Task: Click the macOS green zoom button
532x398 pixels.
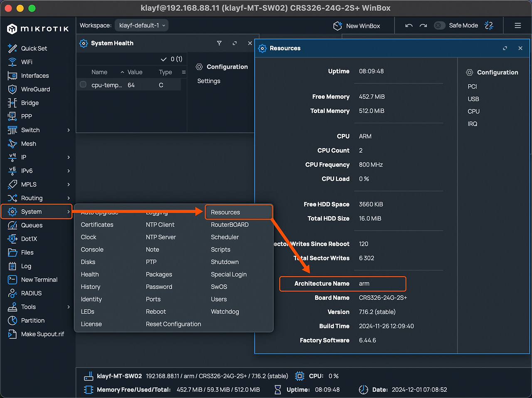Action: click(32, 8)
